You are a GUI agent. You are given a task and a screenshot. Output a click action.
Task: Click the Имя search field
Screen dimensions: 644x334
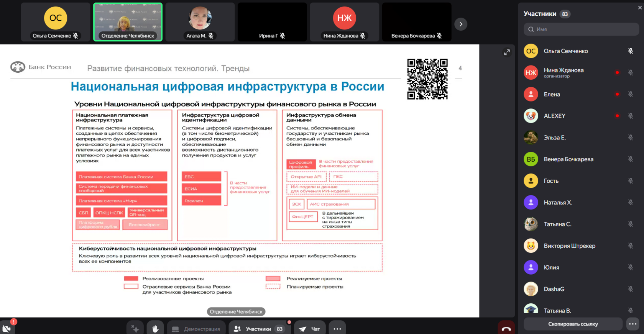(581, 29)
